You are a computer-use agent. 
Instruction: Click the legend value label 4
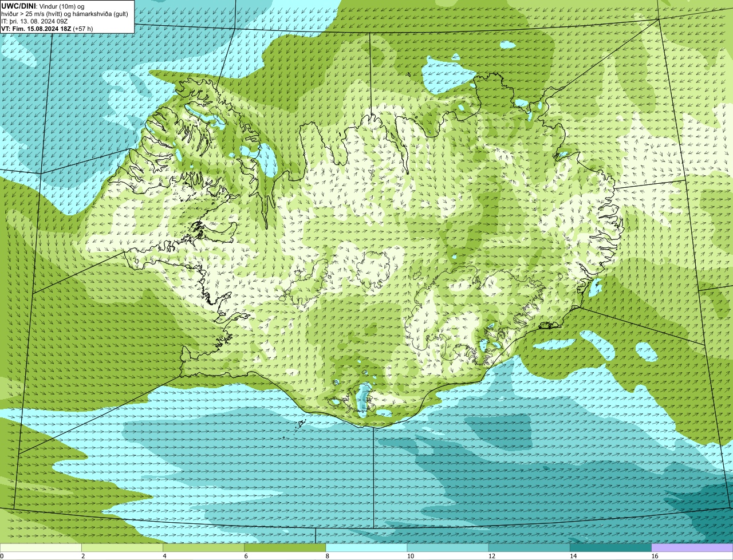point(164,556)
